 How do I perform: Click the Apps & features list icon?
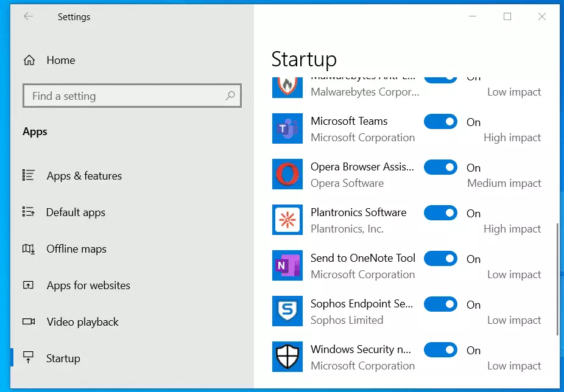point(29,175)
